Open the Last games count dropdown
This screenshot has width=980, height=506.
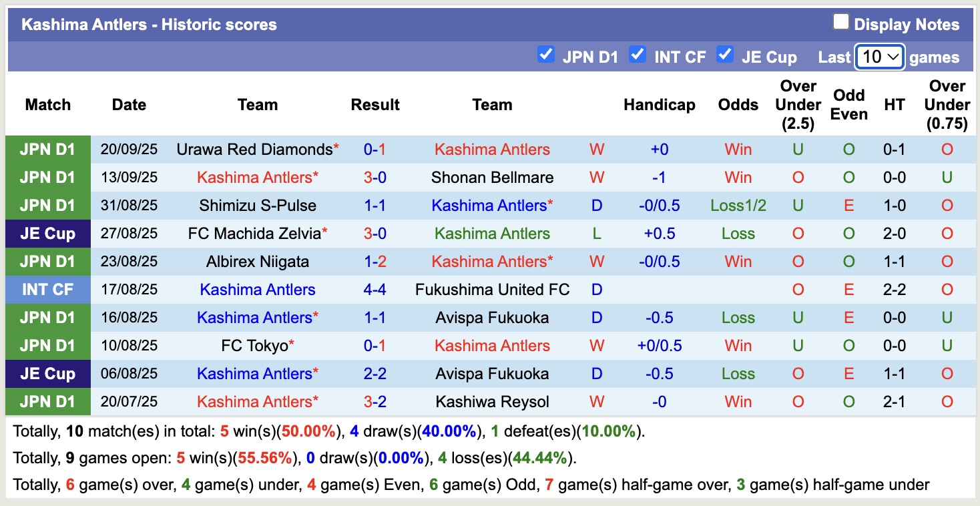pos(879,57)
